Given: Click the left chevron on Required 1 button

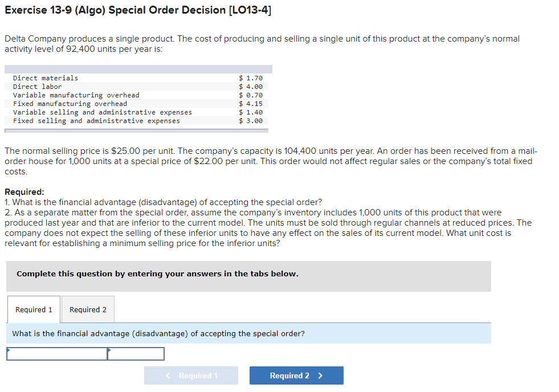Looking at the screenshot, I should [x=168, y=375].
